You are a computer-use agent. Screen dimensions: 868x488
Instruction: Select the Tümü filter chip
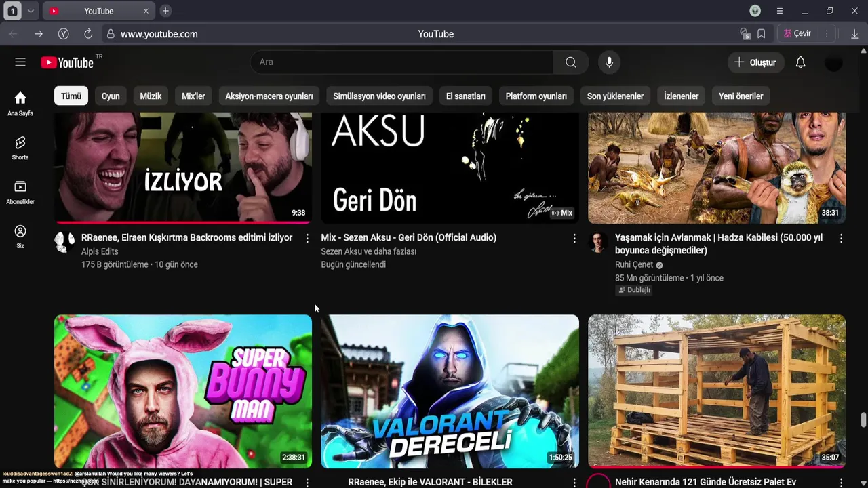tap(71, 96)
